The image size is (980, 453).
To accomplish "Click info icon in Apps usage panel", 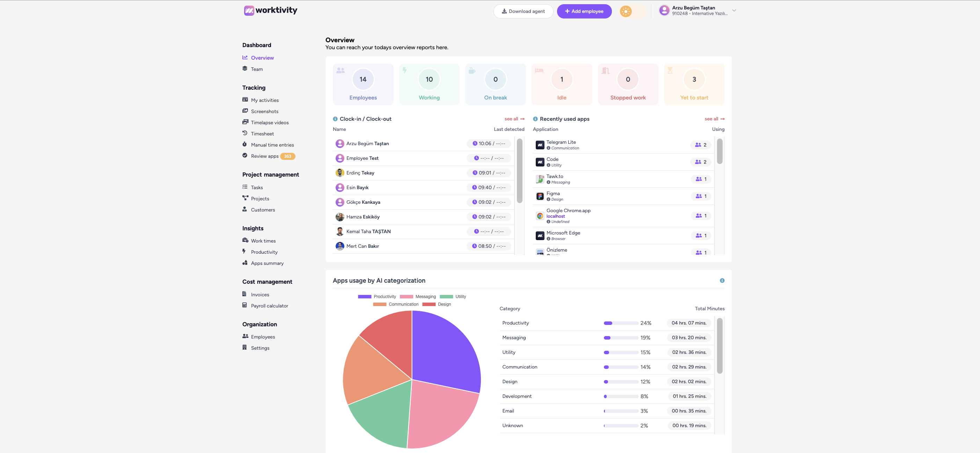I will click(x=722, y=281).
